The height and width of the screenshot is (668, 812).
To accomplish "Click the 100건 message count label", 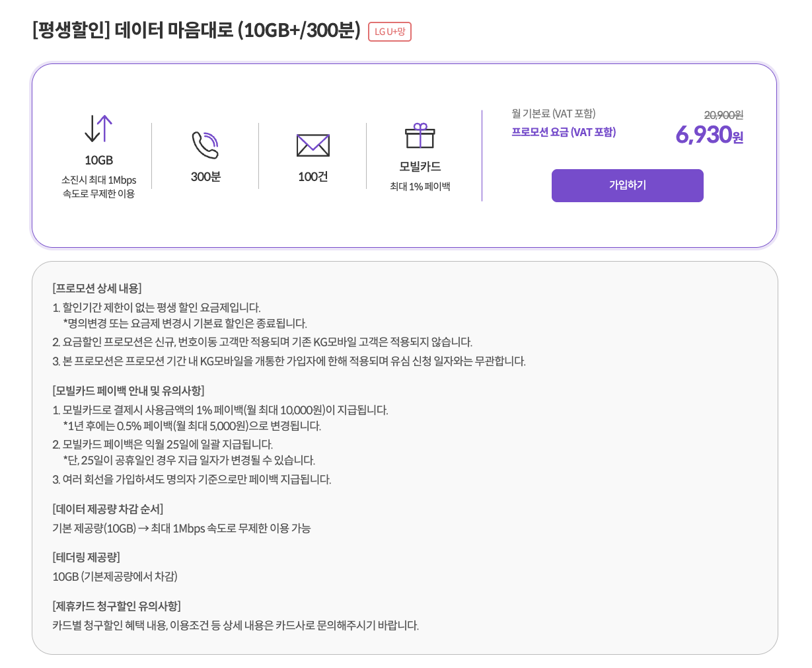I will coord(313,177).
